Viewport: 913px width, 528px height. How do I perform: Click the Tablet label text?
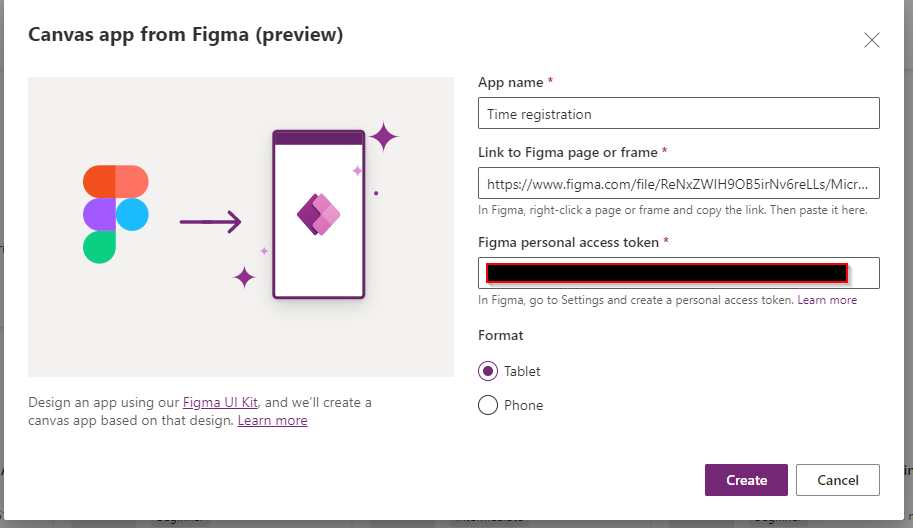coord(522,371)
